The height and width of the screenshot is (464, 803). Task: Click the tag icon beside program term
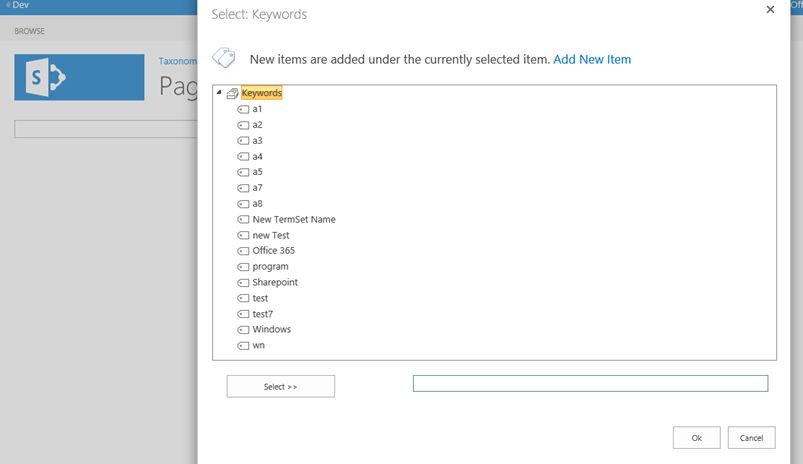(x=243, y=267)
